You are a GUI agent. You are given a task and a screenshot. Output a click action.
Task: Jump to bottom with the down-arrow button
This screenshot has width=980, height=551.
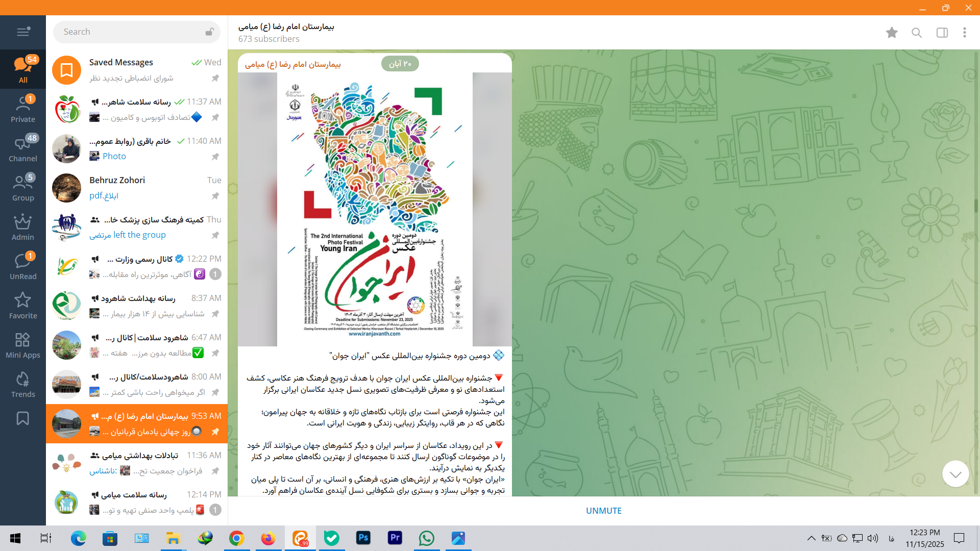955,474
